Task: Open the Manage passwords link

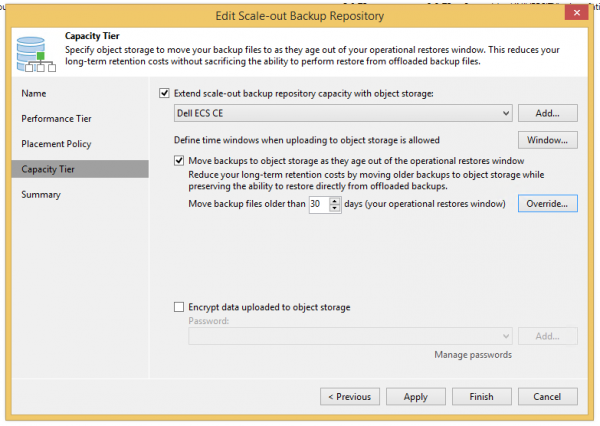Action: point(472,355)
